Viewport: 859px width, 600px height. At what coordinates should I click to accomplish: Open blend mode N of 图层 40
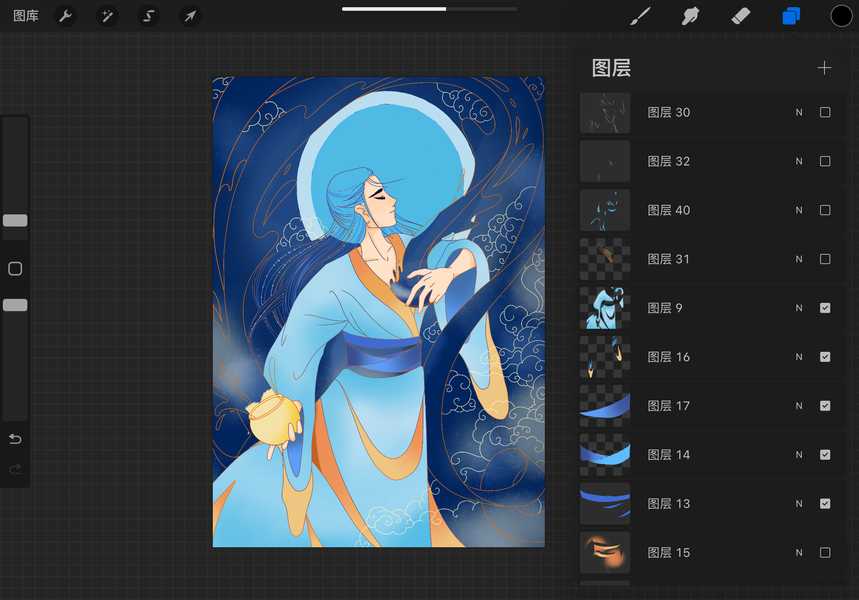click(799, 210)
